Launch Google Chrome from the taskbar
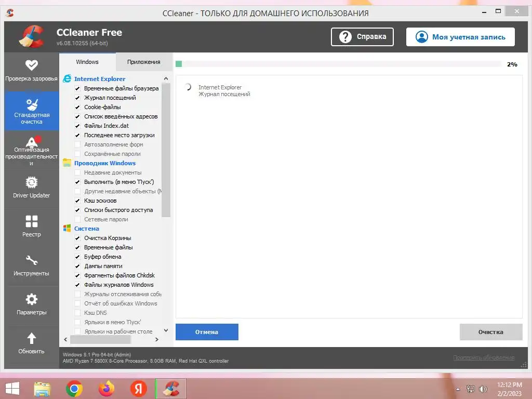The width and height of the screenshot is (532, 399). click(x=74, y=389)
